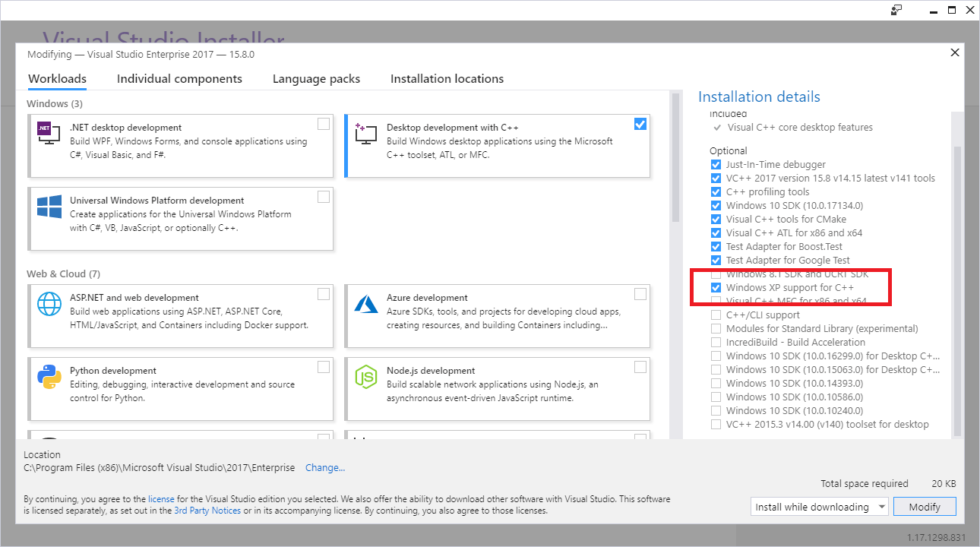The height and width of the screenshot is (547, 980).
Task: Check Windows 10 SDK (10.0.10586.0)
Action: [716, 397]
